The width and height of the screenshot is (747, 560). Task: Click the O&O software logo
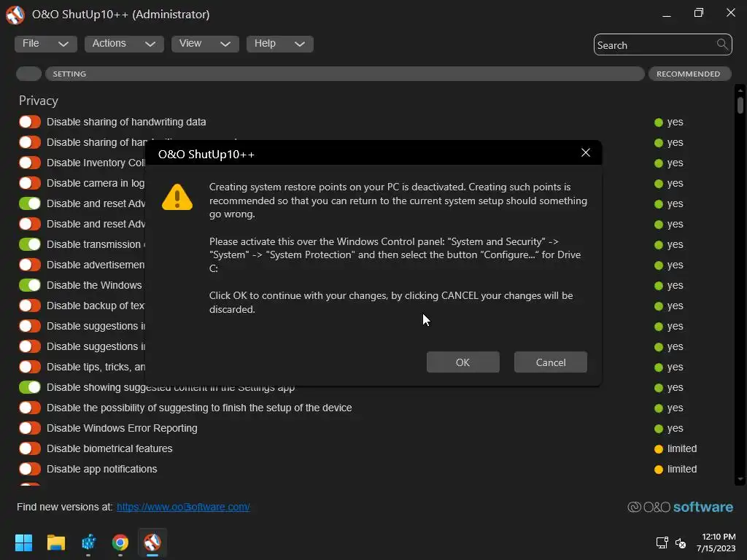point(681,507)
